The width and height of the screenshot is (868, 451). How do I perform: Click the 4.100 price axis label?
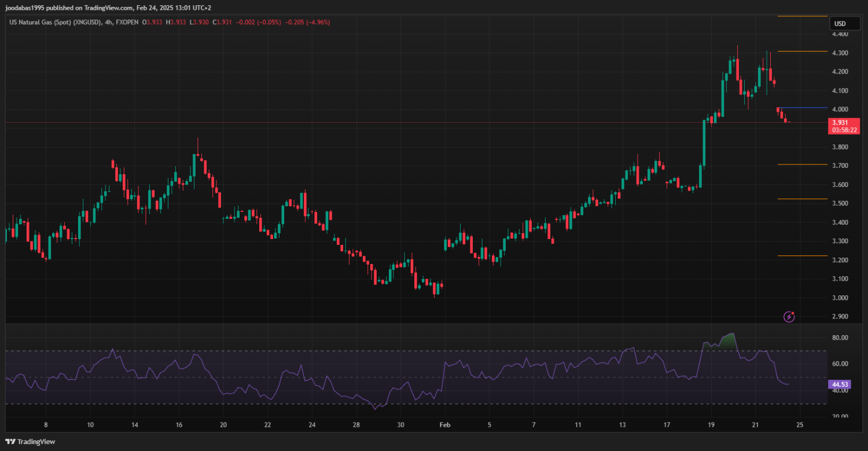coord(840,91)
